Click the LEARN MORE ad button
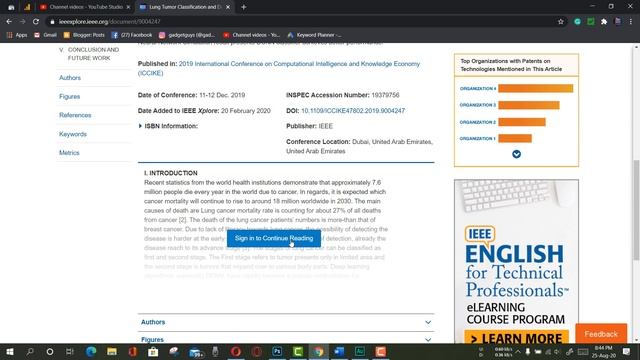 [x=516, y=338]
